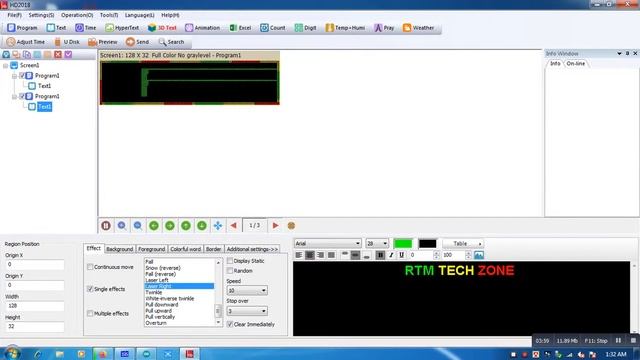Open the Additional settings tab
Screen dimensions: 640x360
click(x=252, y=249)
